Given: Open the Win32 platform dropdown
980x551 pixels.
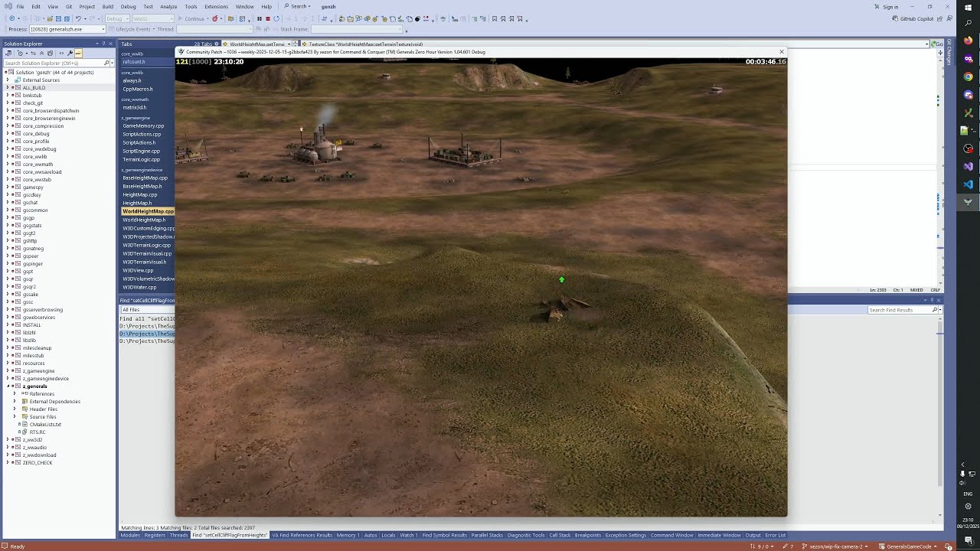Looking at the screenshot, I should [153, 18].
